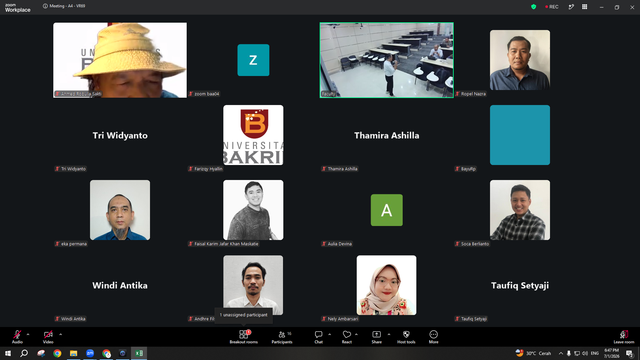Click the Leave room button

[624, 337]
